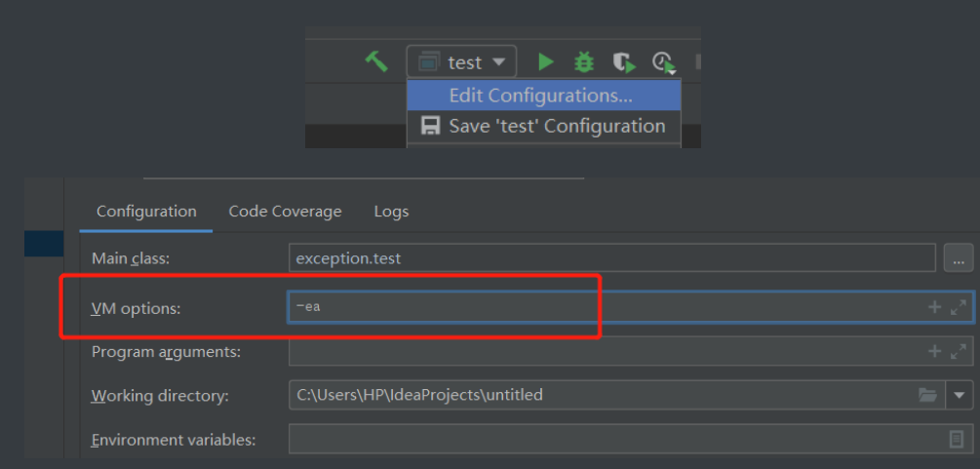Focus the Environment variables field
Screen dimensions: 980x469
(x=631, y=439)
